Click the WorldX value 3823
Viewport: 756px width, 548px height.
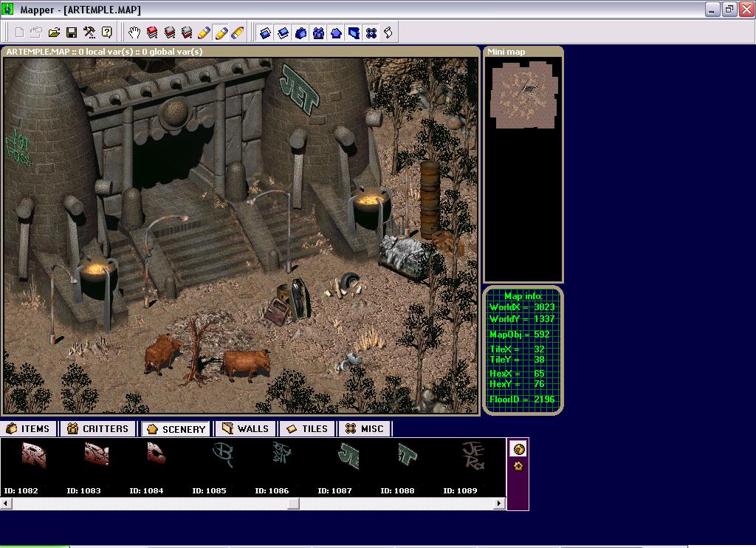click(544, 306)
